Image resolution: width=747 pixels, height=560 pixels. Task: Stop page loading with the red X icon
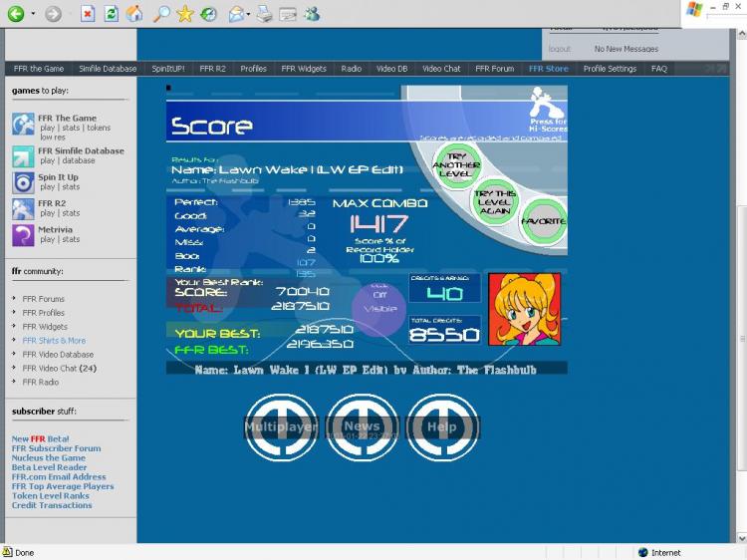pos(88,14)
